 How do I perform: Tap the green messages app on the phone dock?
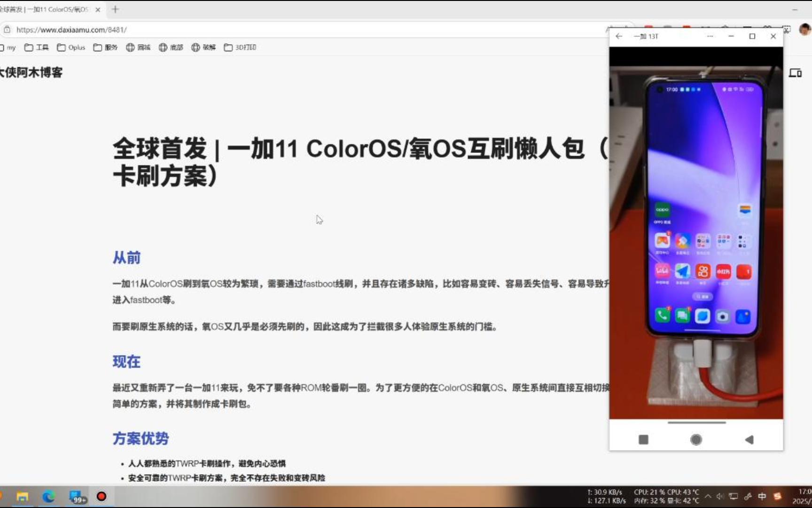pyautogui.click(x=682, y=316)
